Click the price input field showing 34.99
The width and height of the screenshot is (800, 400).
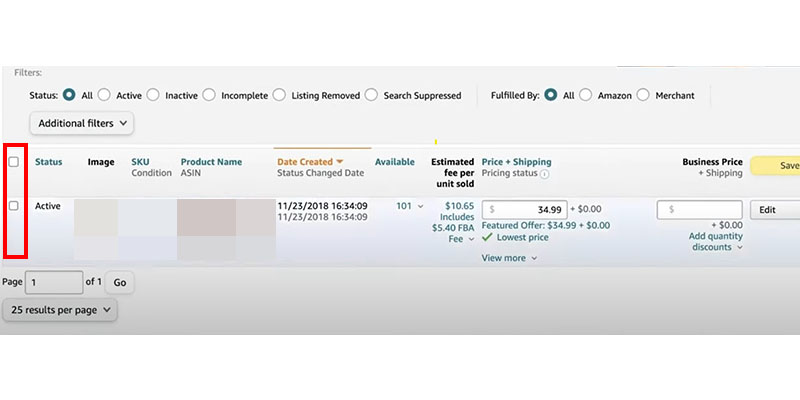tap(526, 210)
